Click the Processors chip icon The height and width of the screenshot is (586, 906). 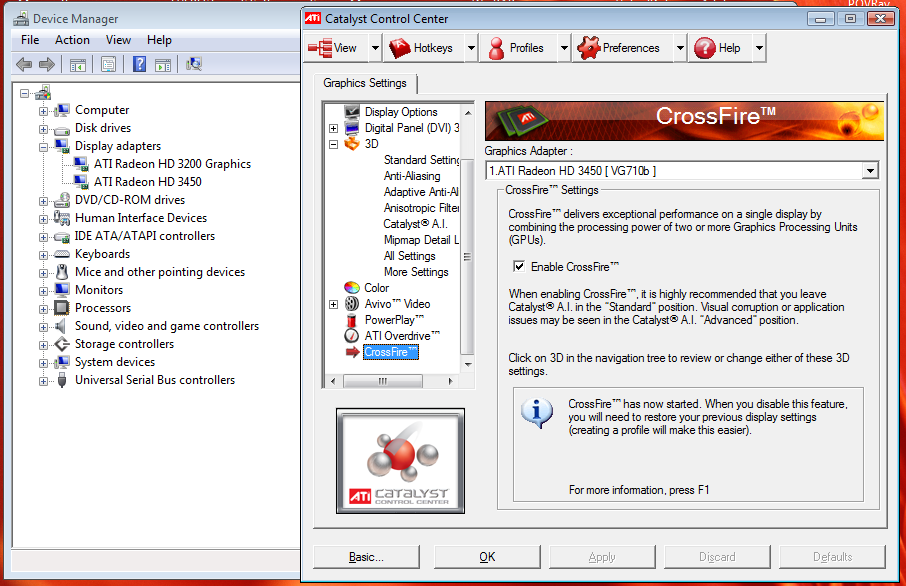pyautogui.click(x=61, y=307)
